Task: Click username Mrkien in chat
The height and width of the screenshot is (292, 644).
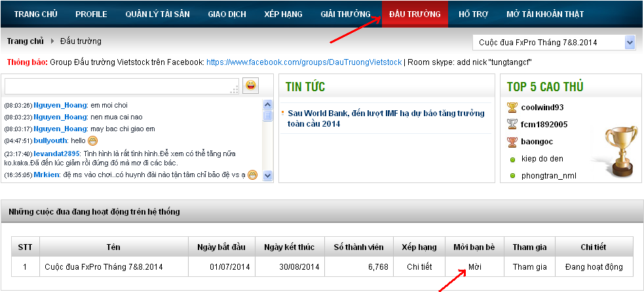Action: coord(47,175)
